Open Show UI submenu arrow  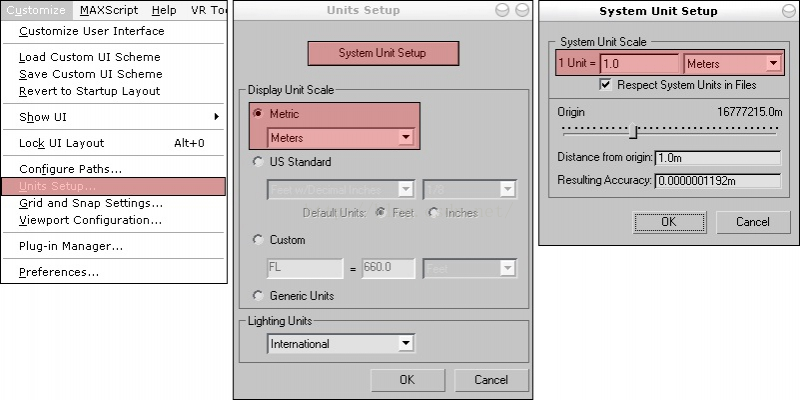point(216,117)
